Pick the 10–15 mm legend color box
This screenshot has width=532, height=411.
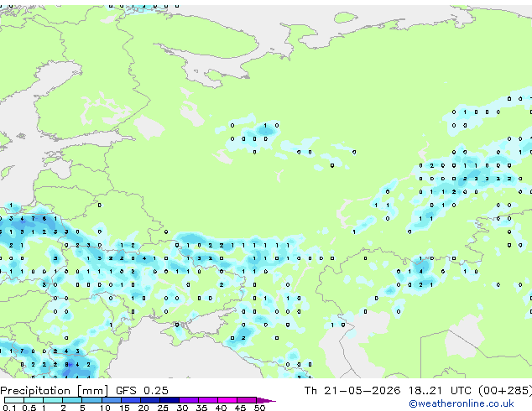(111, 400)
